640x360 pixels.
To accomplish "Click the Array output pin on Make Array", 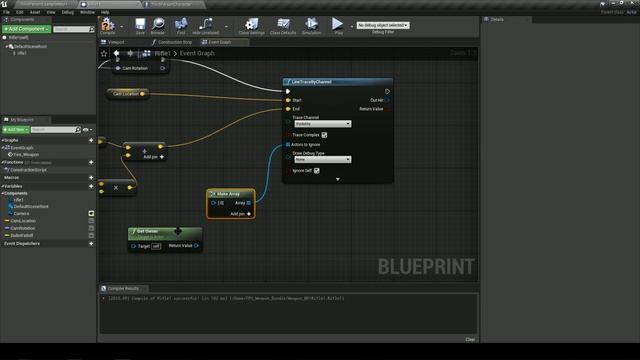I will coord(249,203).
